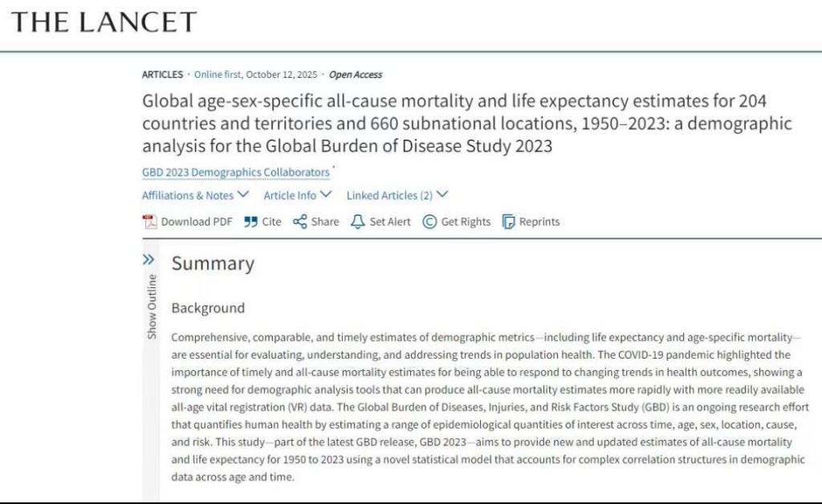
Task: Open the Linked Articles (2) dropdown
Action: (x=397, y=195)
